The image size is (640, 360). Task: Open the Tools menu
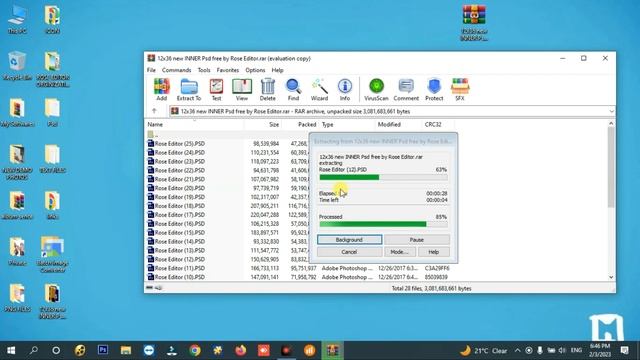[x=204, y=70]
